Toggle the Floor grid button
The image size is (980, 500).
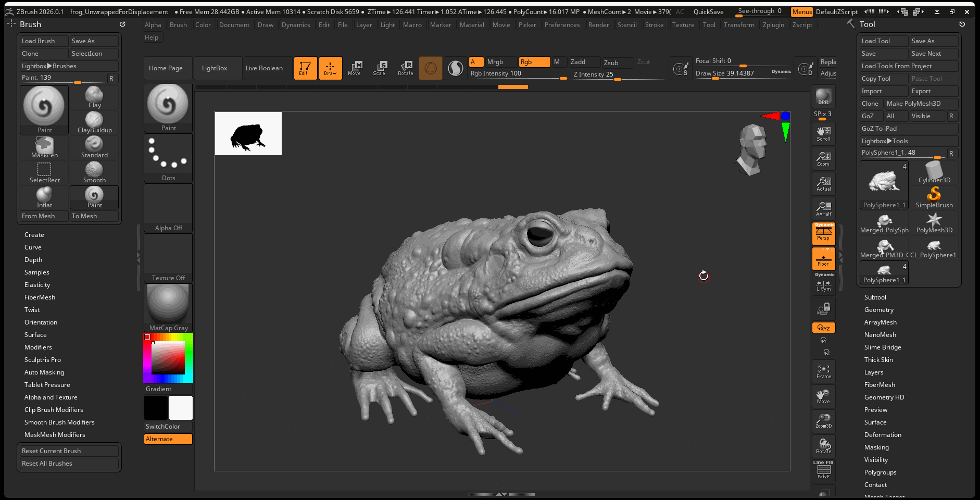tap(823, 259)
